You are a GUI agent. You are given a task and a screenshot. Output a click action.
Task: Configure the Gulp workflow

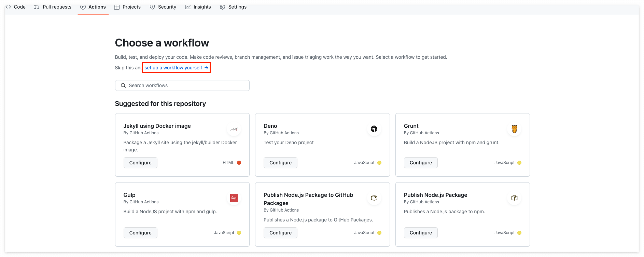(x=140, y=233)
